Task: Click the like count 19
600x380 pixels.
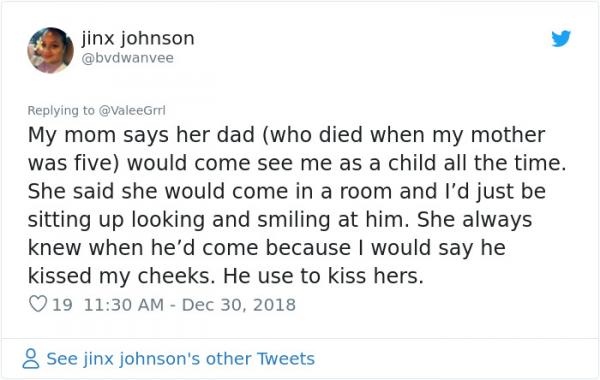Action: pos(62,305)
